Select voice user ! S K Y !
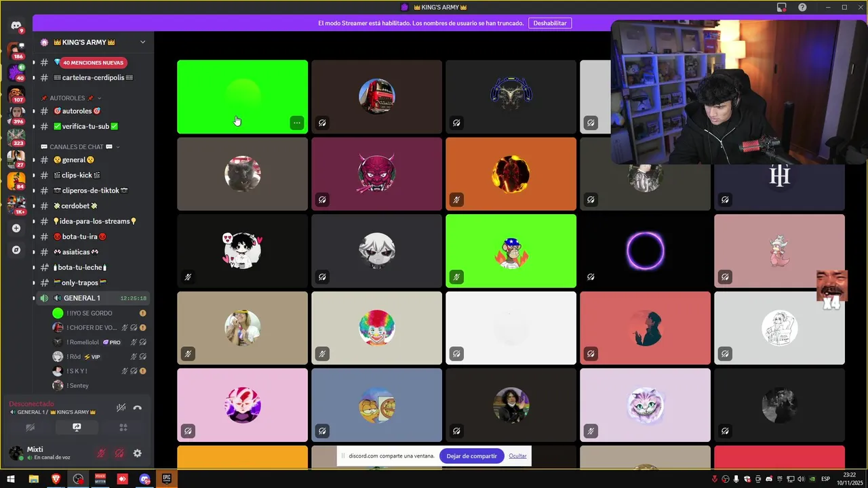The width and height of the screenshot is (868, 488). tap(99, 371)
